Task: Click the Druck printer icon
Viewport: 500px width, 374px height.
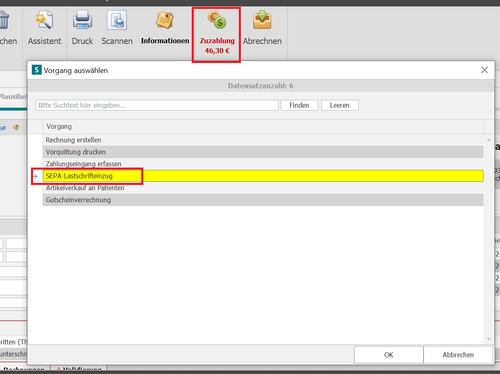Action: (x=82, y=21)
